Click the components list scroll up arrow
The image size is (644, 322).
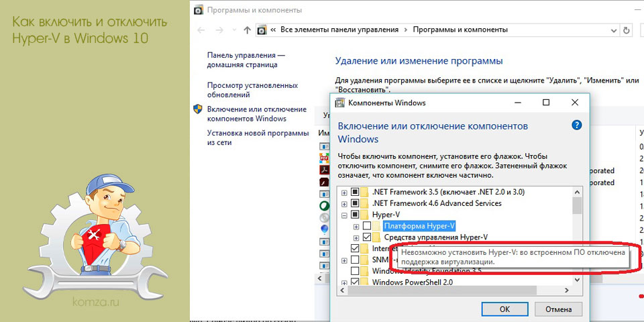[x=577, y=192]
